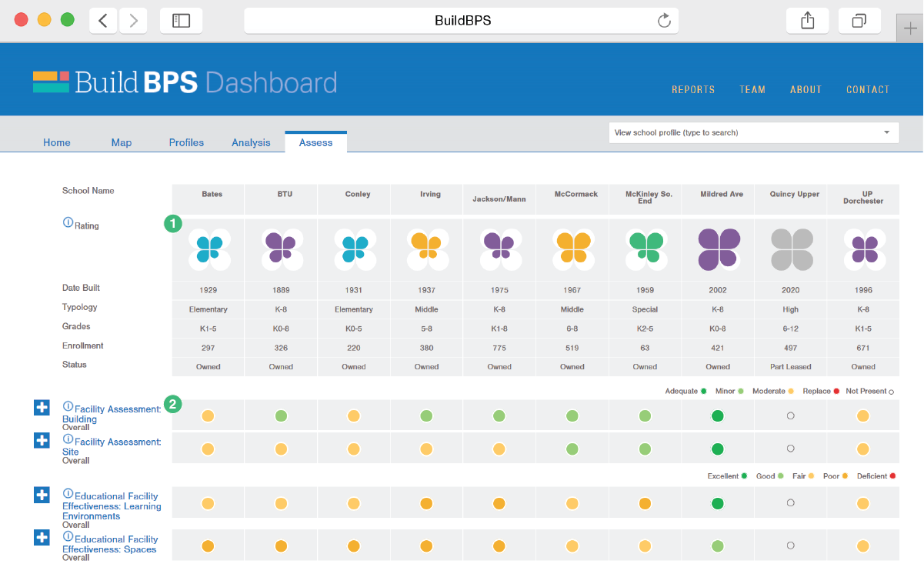The width and height of the screenshot is (924, 564).
Task: Toggle the Safari sidebar button
Action: 181,21
